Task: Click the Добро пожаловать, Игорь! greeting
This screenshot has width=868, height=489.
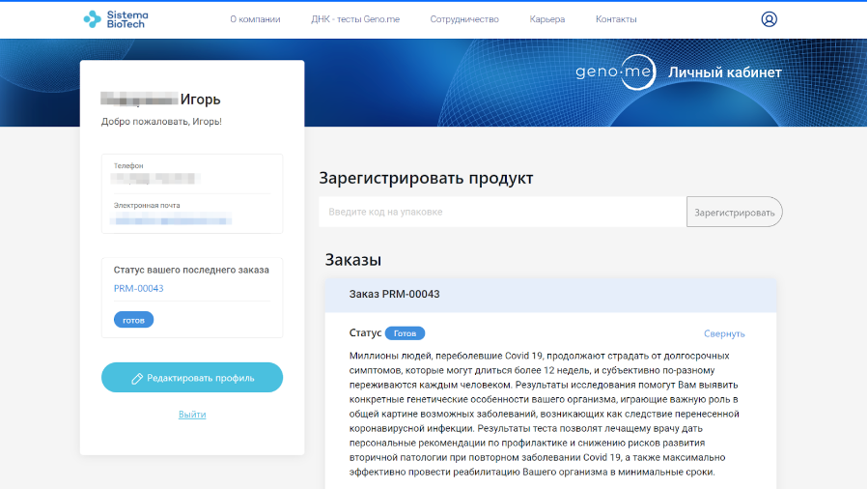Action: (x=161, y=122)
